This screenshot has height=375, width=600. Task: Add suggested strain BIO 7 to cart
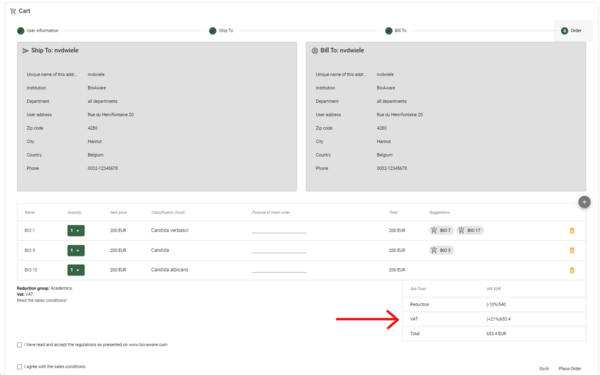pos(441,230)
